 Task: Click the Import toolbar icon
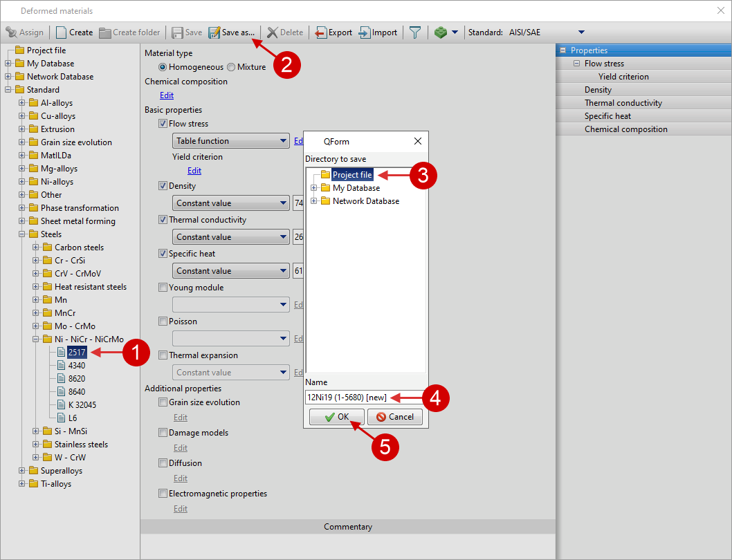coord(365,32)
